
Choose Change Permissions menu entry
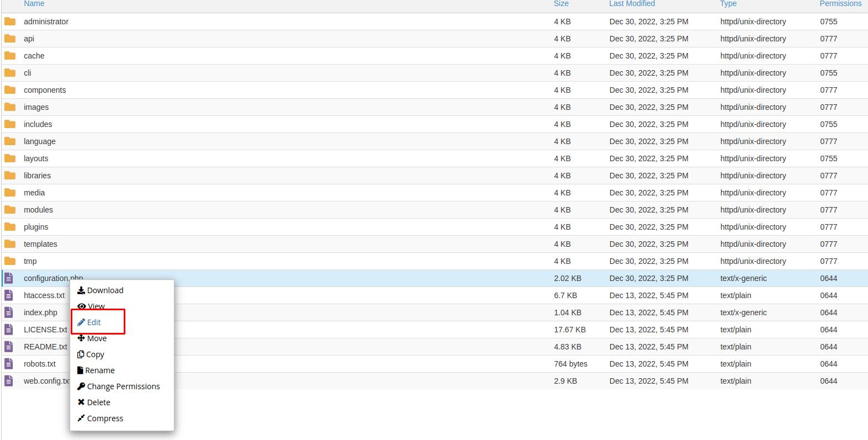(123, 386)
